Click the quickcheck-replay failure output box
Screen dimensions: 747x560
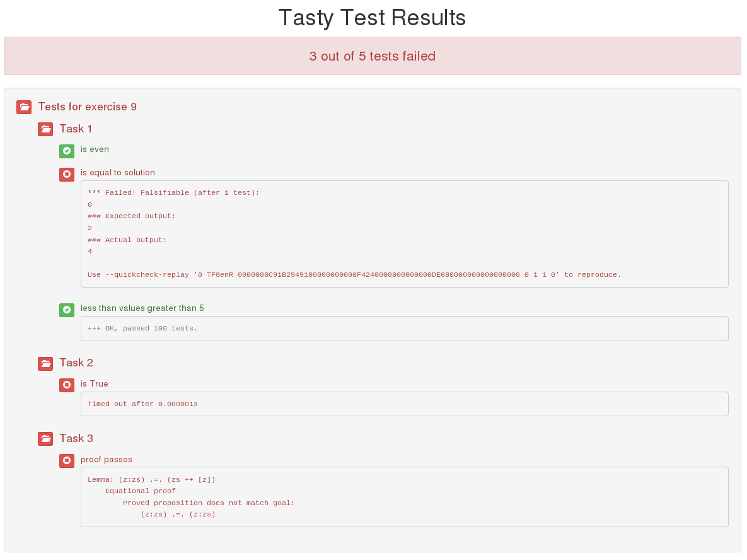[405, 234]
